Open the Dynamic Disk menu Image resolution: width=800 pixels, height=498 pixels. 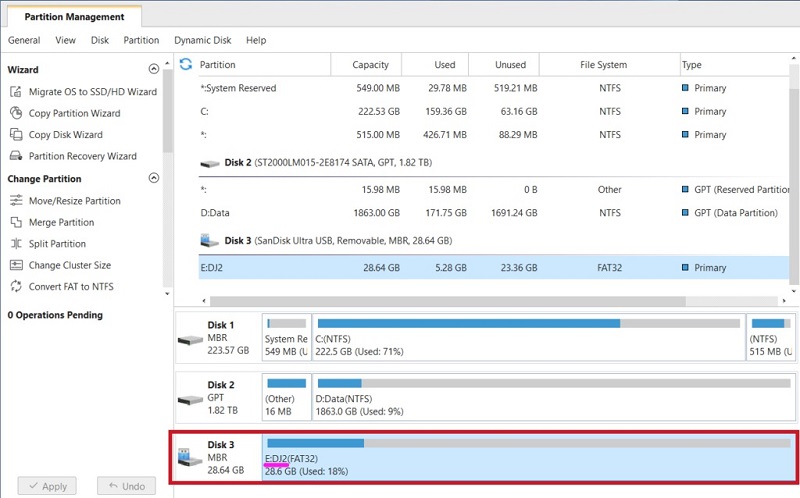coord(202,40)
